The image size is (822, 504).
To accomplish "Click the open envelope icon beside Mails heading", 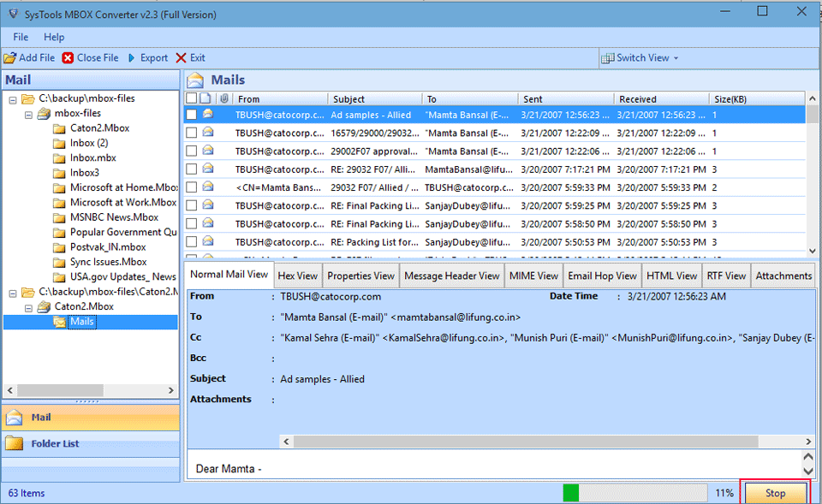I will 195,80.
